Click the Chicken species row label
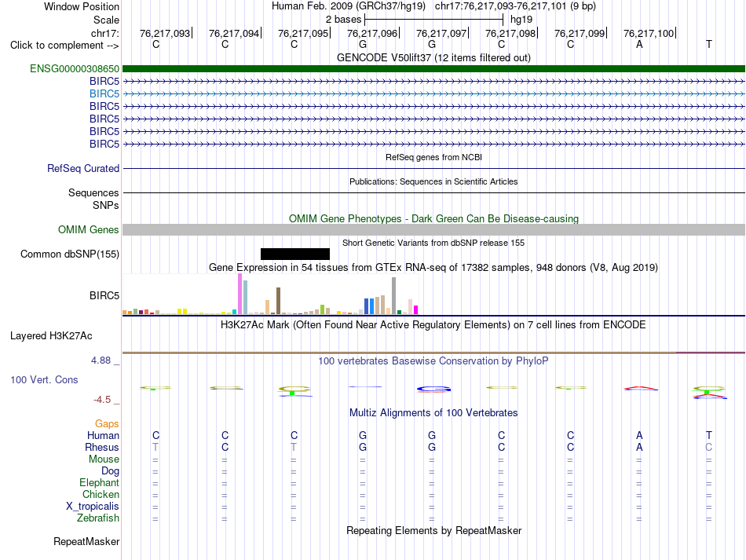Screen dimensions: 746x560 [101, 494]
